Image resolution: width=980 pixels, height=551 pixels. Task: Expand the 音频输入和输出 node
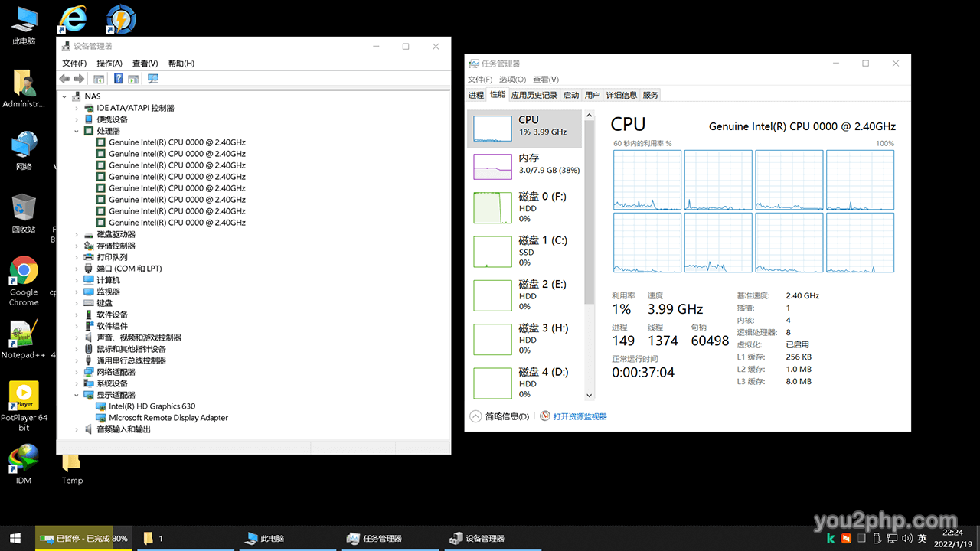tap(77, 429)
